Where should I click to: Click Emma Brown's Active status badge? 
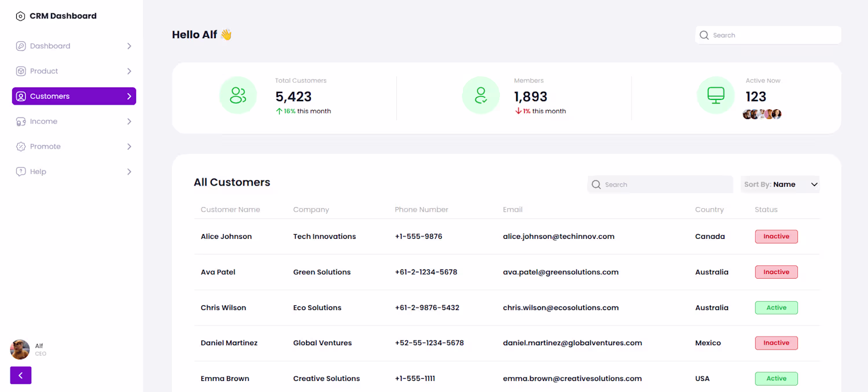pyautogui.click(x=776, y=379)
